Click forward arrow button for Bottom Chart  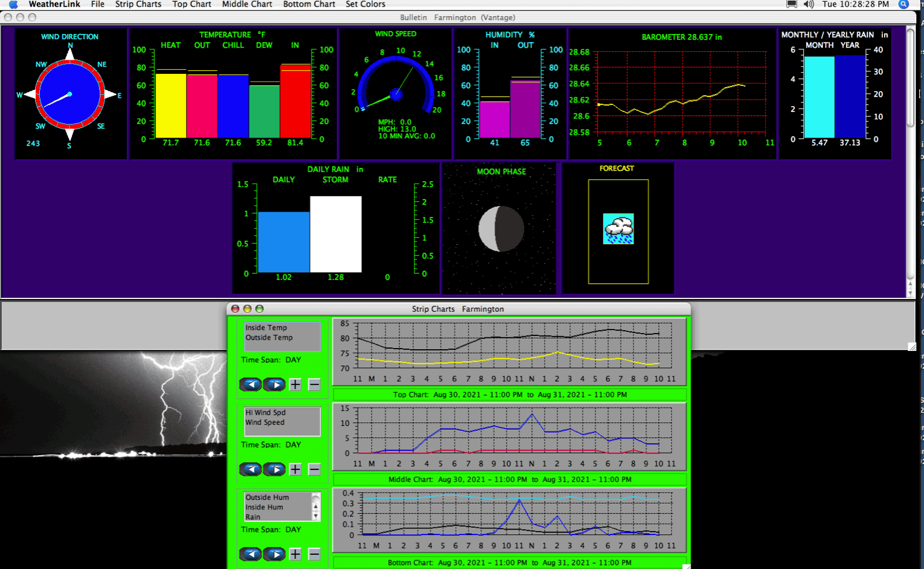(274, 554)
